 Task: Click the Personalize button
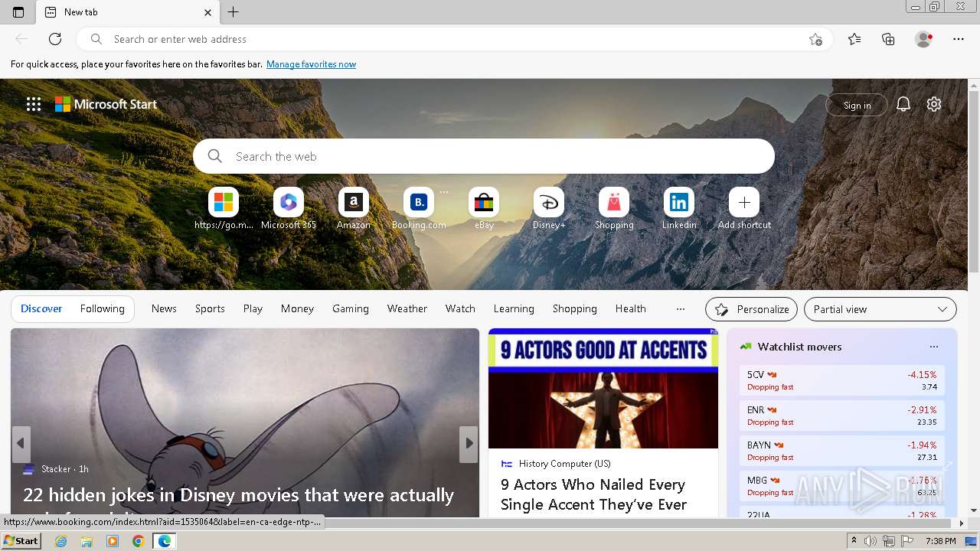tap(751, 309)
